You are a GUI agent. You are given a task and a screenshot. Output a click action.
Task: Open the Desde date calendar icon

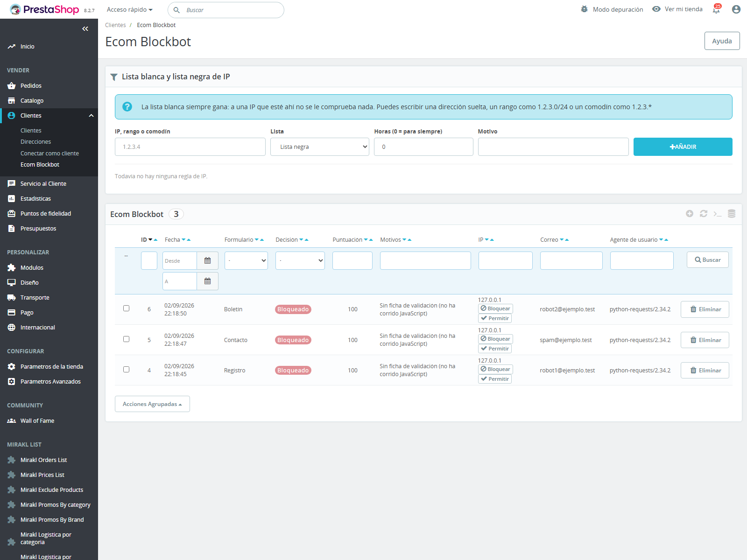[208, 260]
